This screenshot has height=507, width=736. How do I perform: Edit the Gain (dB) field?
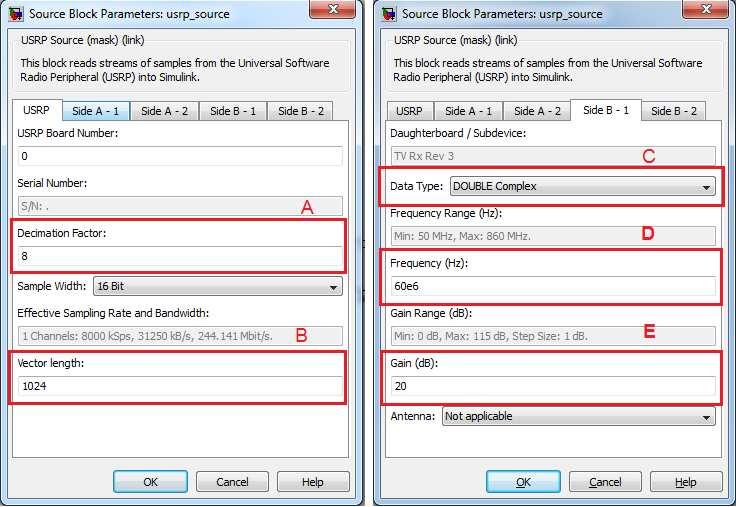pyautogui.click(x=553, y=386)
